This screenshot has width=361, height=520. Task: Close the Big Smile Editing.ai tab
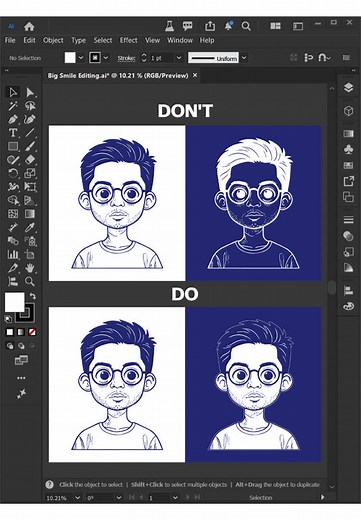point(195,75)
